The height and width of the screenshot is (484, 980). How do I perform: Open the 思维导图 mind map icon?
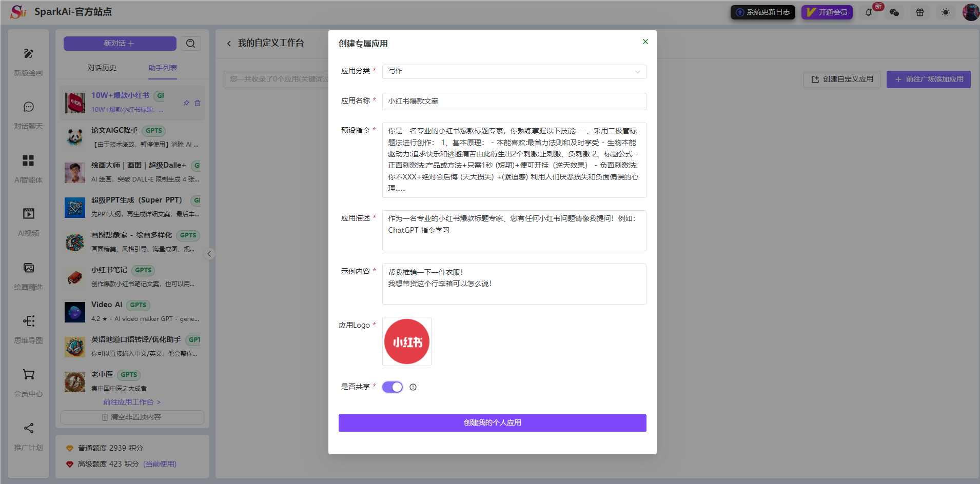pyautogui.click(x=29, y=321)
